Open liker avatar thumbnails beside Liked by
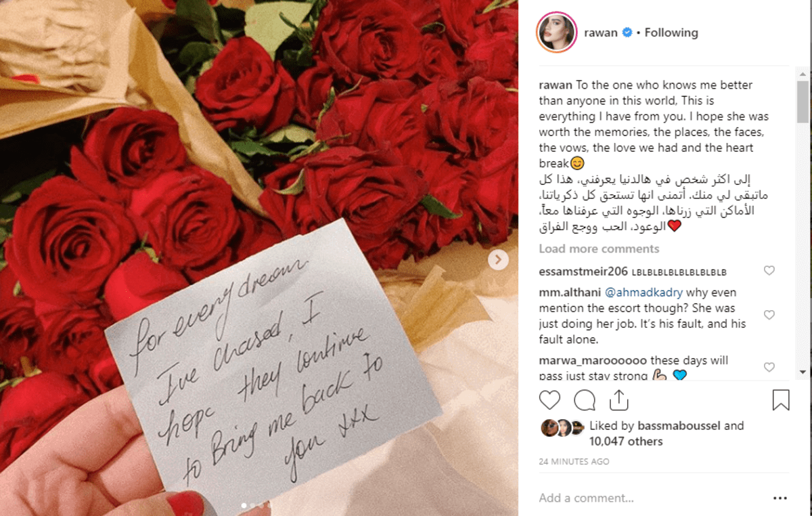 [x=562, y=428]
